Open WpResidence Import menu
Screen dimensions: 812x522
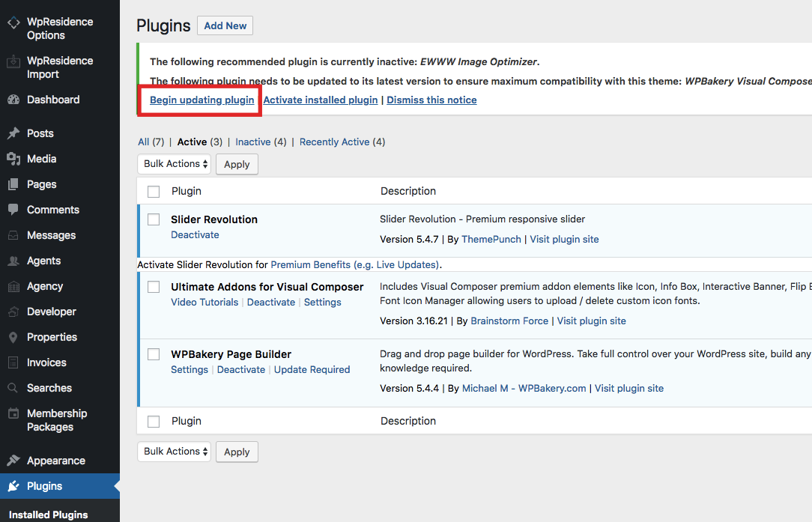tap(60, 67)
